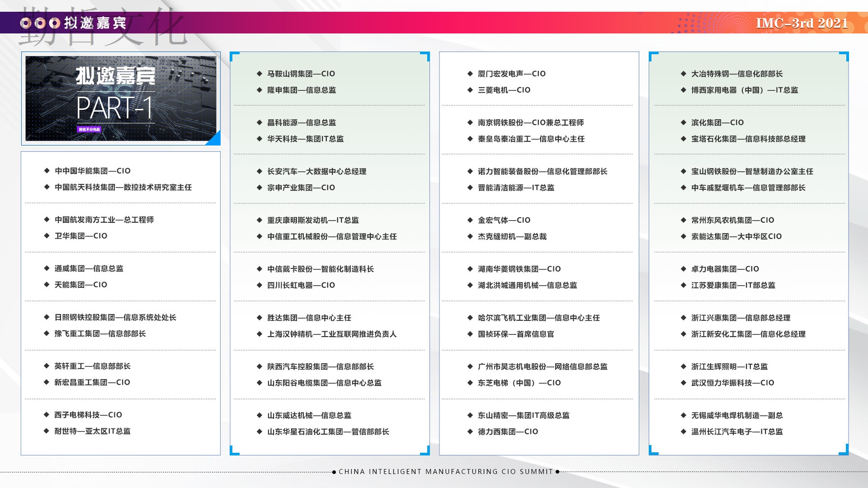Click 滨化集团—CIO

(x=717, y=122)
